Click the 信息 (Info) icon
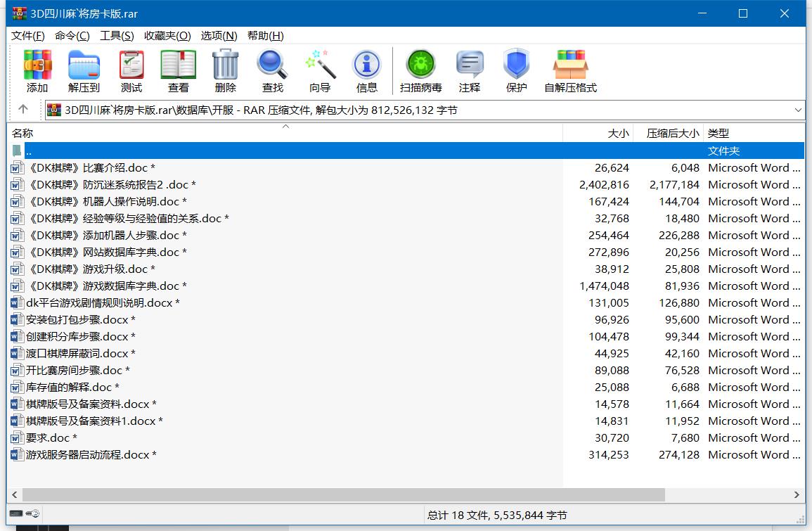The width and height of the screenshot is (812, 531). click(x=366, y=70)
